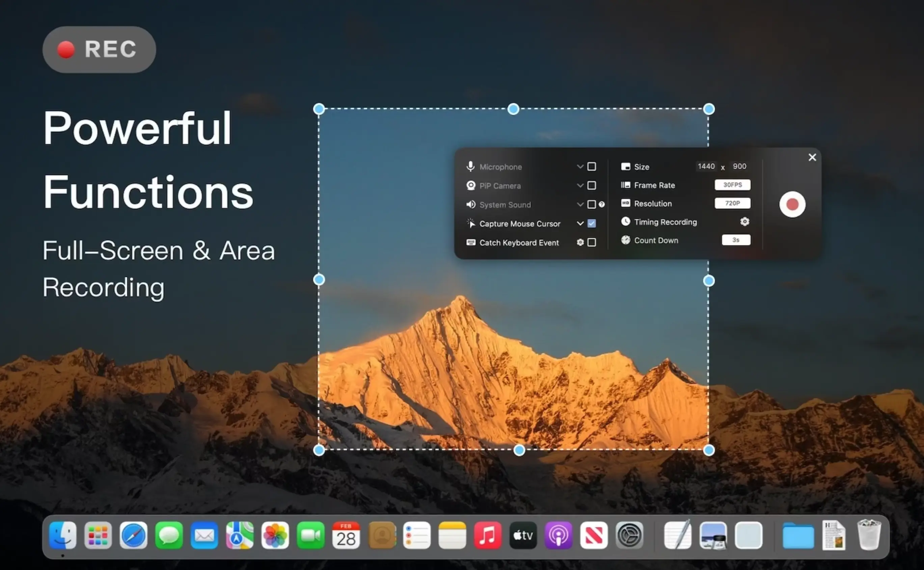
Task: Enable the System Sound checkbox
Action: coord(591,204)
